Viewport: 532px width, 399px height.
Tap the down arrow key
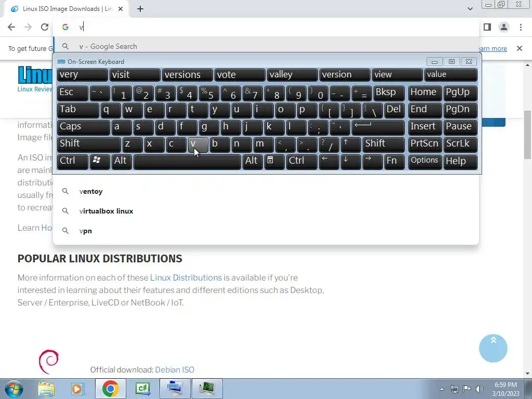click(351, 162)
